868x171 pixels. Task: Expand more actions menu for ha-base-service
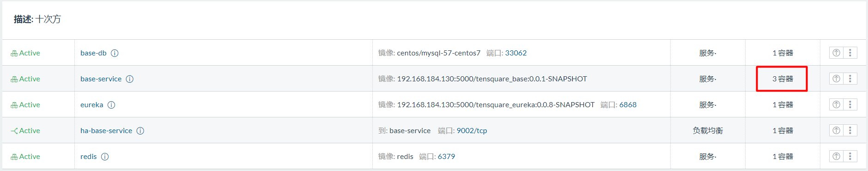tap(850, 130)
